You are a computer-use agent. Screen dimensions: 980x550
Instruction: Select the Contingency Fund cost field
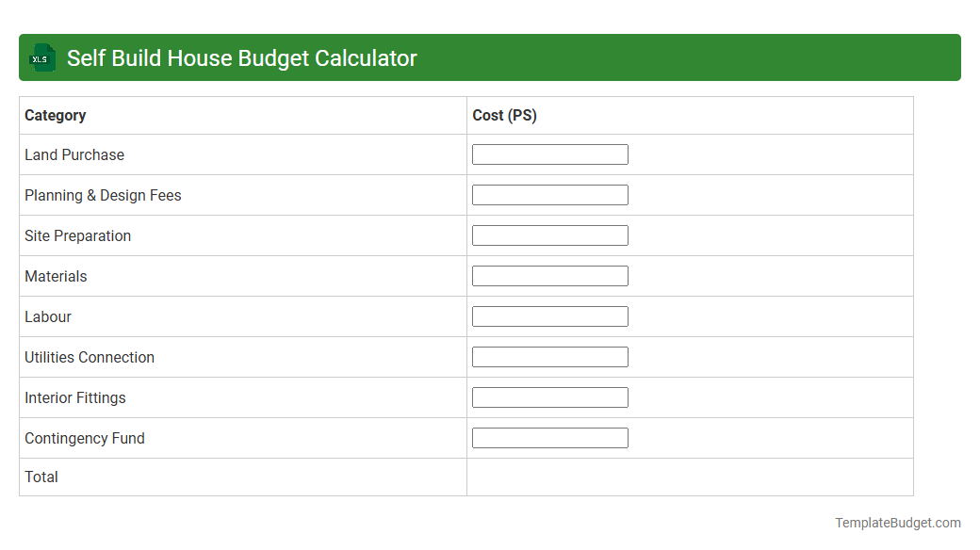point(549,437)
